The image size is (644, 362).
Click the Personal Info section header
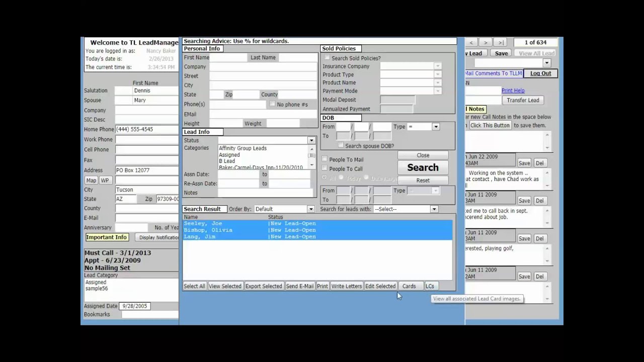202,49
